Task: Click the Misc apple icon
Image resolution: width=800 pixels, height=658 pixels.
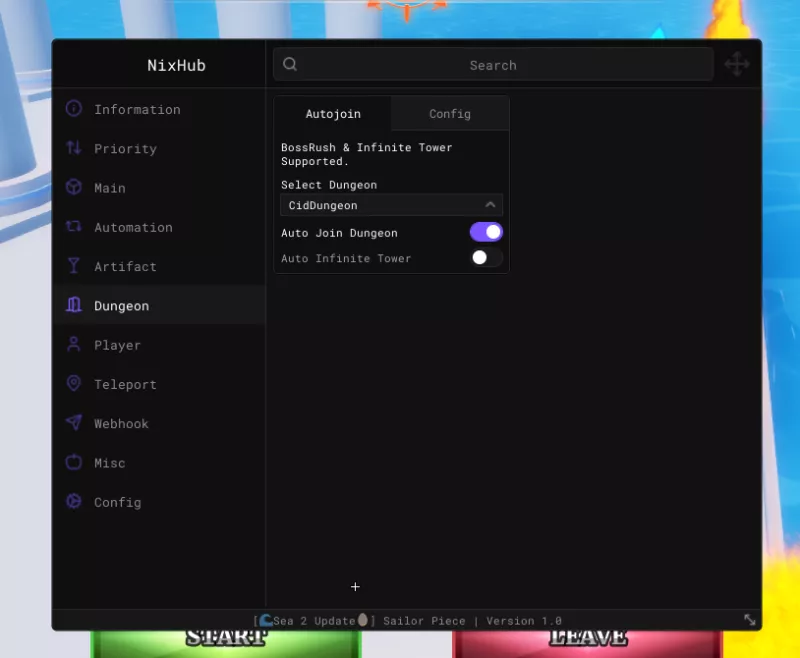Action: click(73, 462)
